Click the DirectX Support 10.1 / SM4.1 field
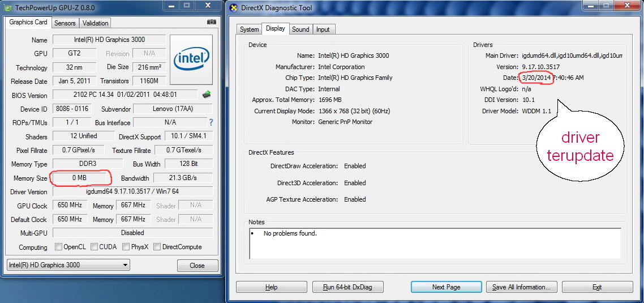 click(x=188, y=136)
